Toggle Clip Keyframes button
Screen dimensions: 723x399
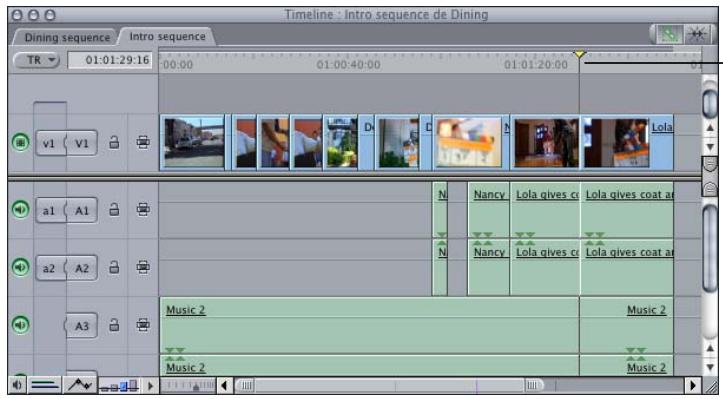[45, 385]
